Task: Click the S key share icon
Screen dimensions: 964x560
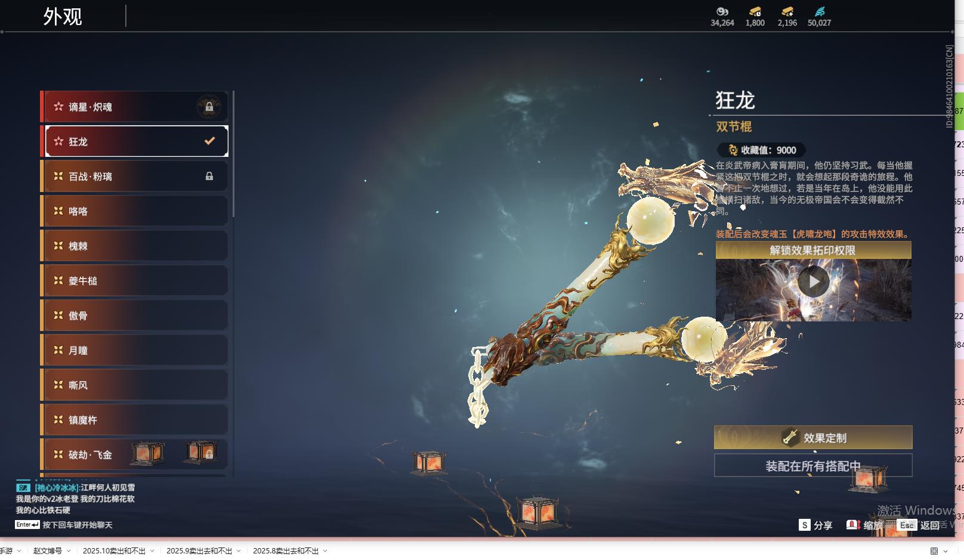Action: (805, 525)
